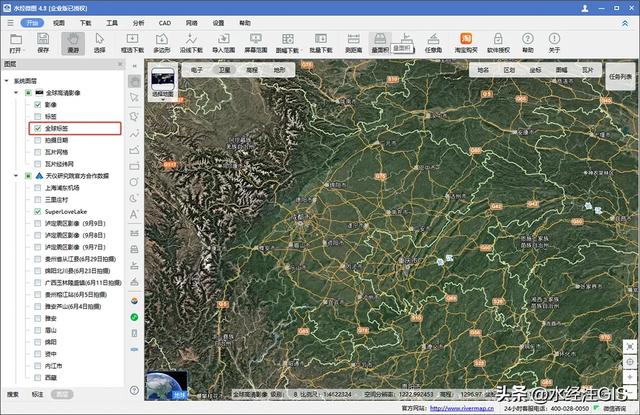640x415 pixels.
Task: Uncheck the SuperLoveLake layer checkbox
Action: click(x=37, y=212)
